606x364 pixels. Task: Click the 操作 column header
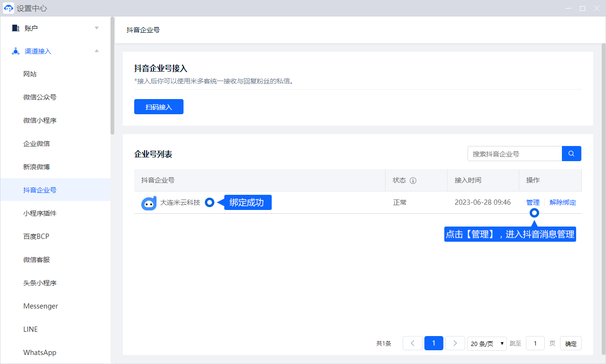(x=533, y=181)
